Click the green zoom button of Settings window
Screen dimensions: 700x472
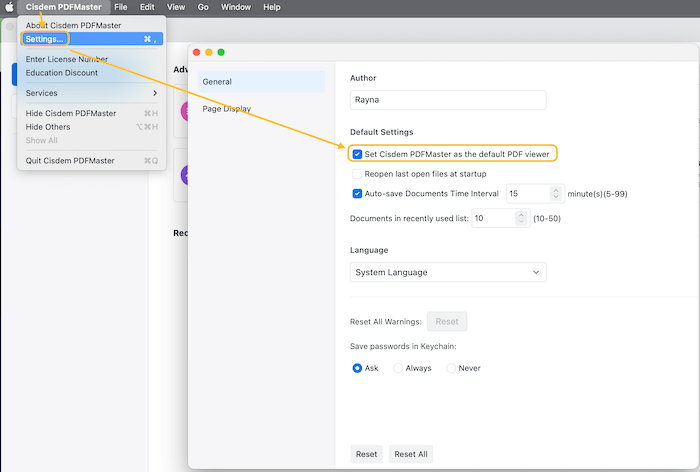tap(220, 52)
